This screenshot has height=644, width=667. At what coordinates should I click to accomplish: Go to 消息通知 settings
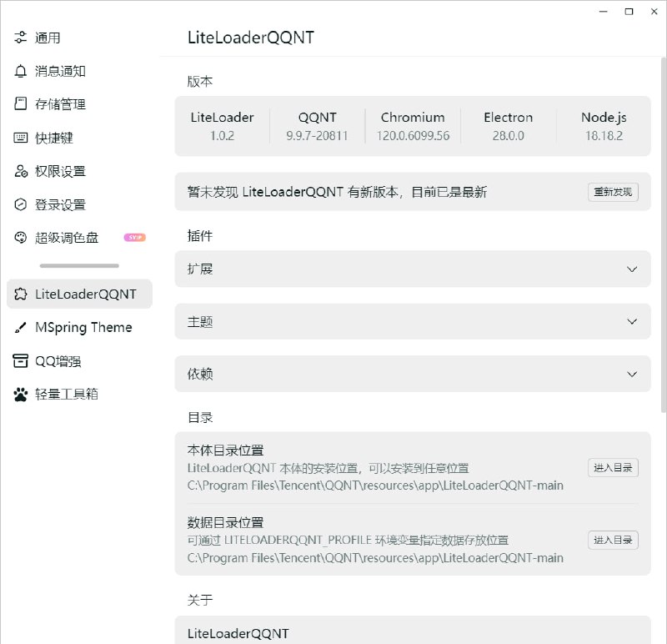[79, 71]
